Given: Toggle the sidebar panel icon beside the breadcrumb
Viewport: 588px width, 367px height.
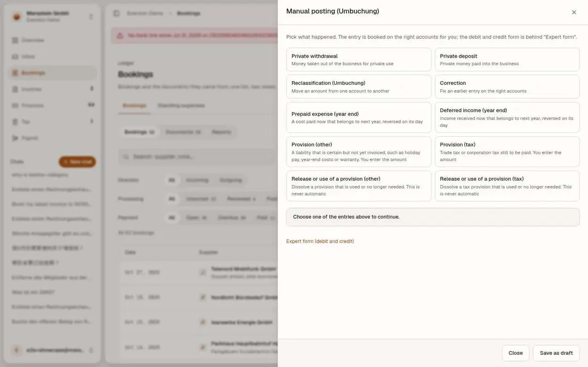Looking at the screenshot, I should [117, 13].
